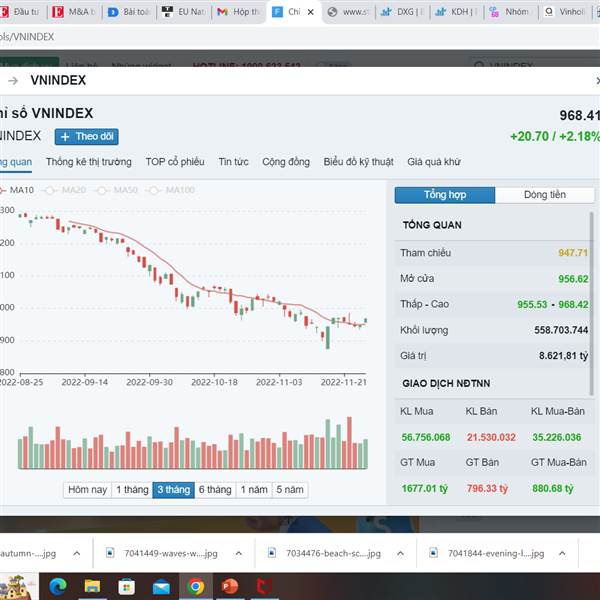The image size is (600, 600).
Task: Switch to the DXG browser tab
Action: pyautogui.click(x=402, y=12)
